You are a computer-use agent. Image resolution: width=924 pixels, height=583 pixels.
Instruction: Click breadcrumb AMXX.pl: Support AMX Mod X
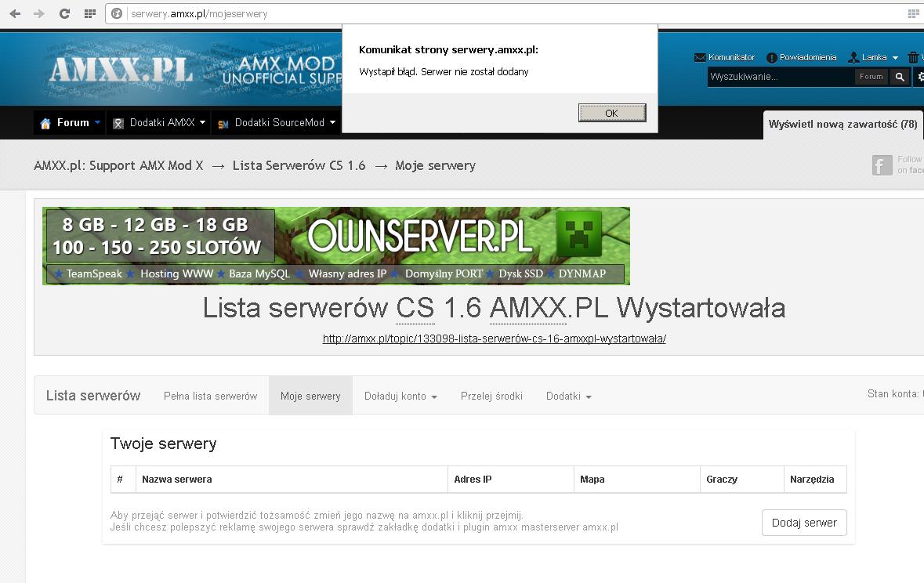click(x=118, y=165)
